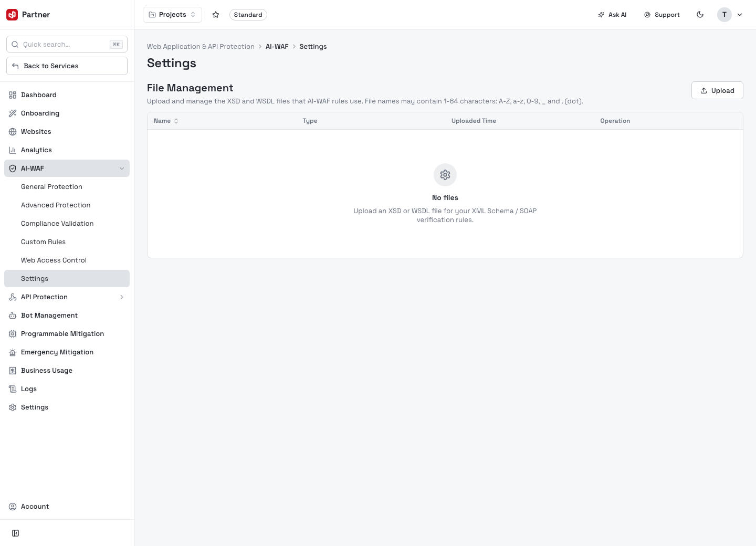The height and width of the screenshot is (546, 756).
Task: Click the Back to Services button
Action: click(67, 66)
